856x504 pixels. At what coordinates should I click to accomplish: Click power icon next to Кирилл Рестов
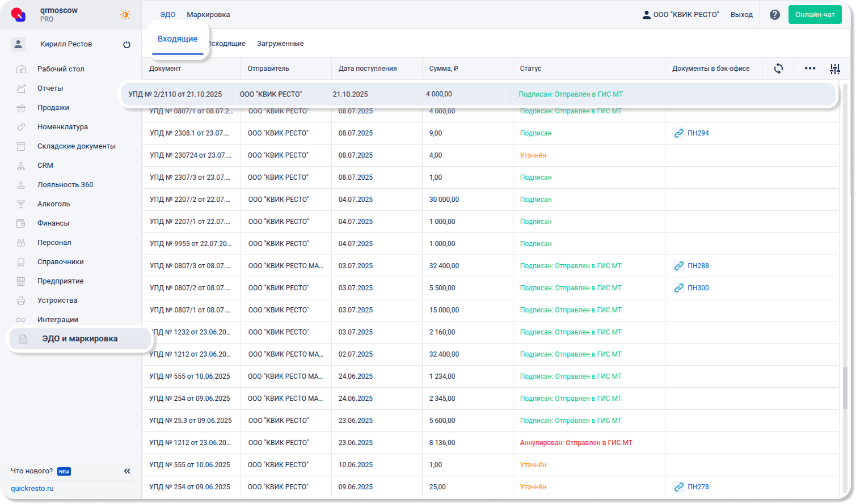click(x=126, y=44)
